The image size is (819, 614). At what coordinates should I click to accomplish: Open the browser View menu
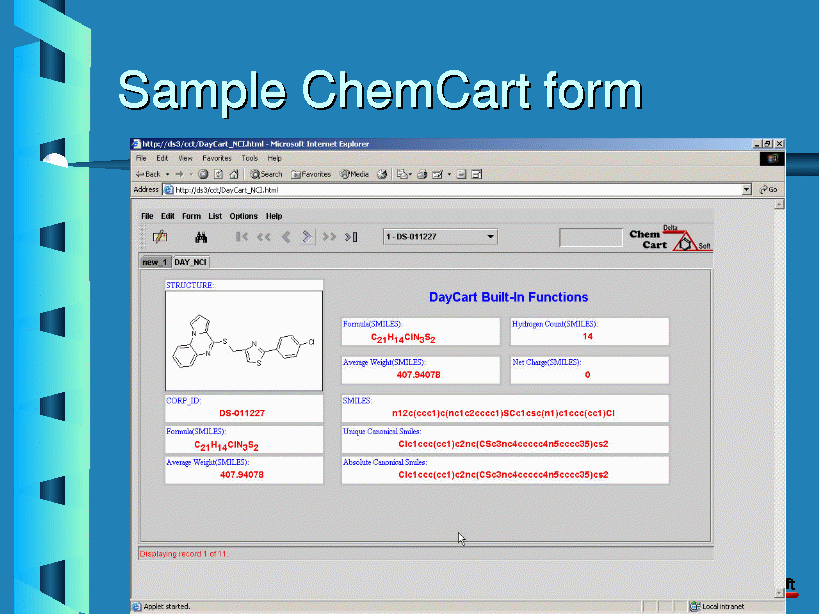(x=185, y=158)
